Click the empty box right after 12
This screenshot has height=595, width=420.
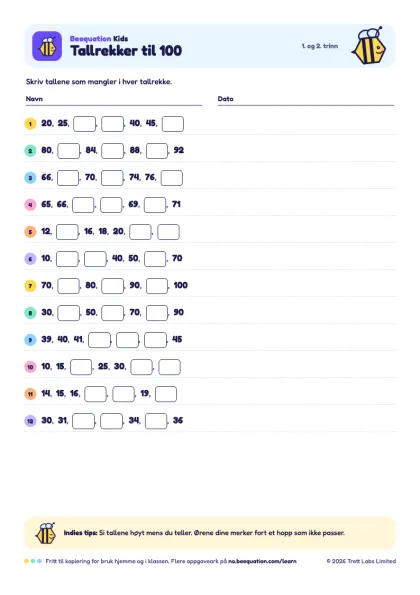[x=67, y=232]
